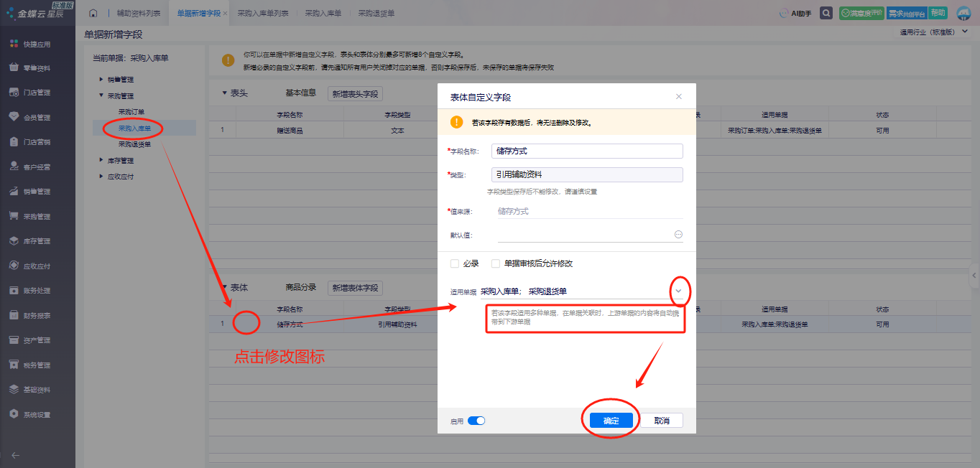980x468 pixels.
Task: Close the 表体自定义字段 dialog with X
Action: click(679, 97)
